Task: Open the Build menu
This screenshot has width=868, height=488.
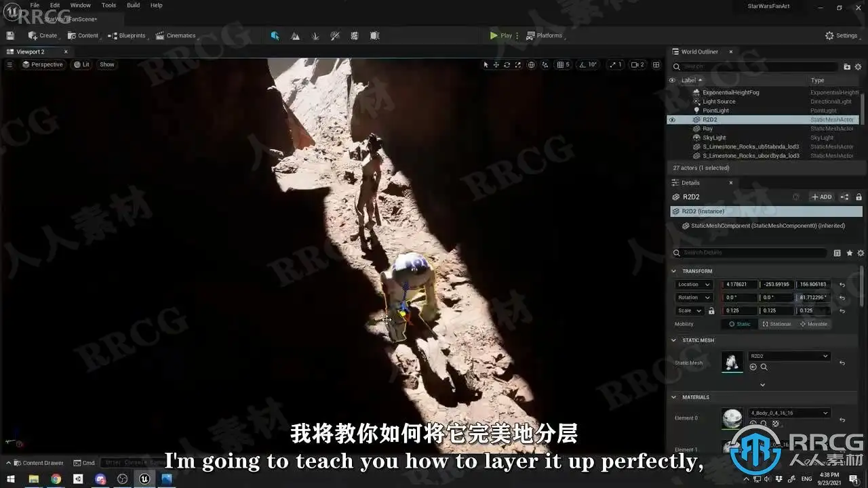Action: tap(134, 5)
